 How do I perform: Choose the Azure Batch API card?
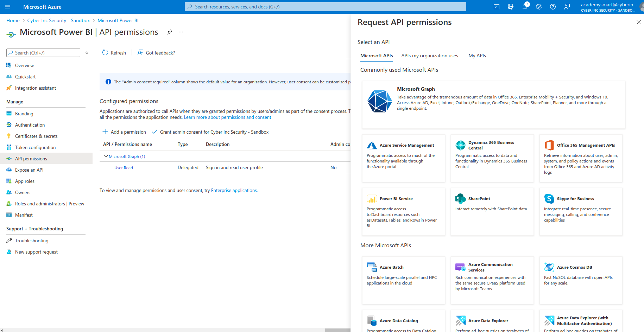[x=403, y=280]
